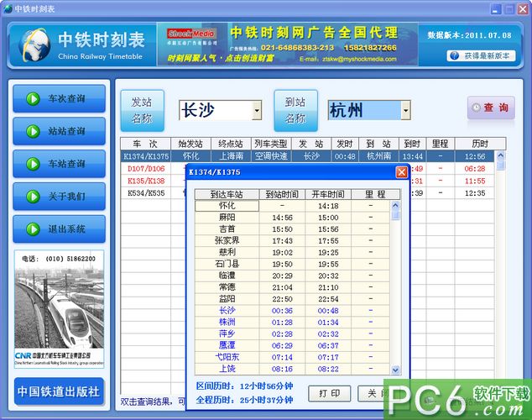This screenshot has width=532, height=420.
Task: Open 车次查询 train number search
Action: click(59, 98)
